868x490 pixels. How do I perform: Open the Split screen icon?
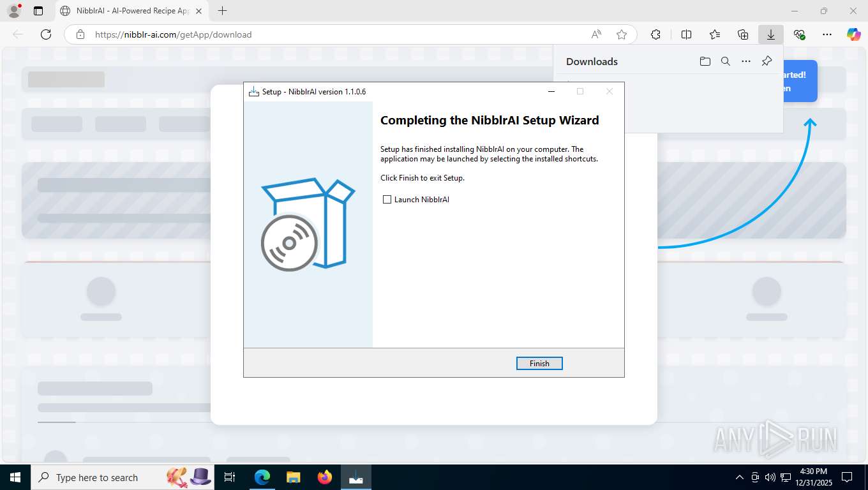687,34
